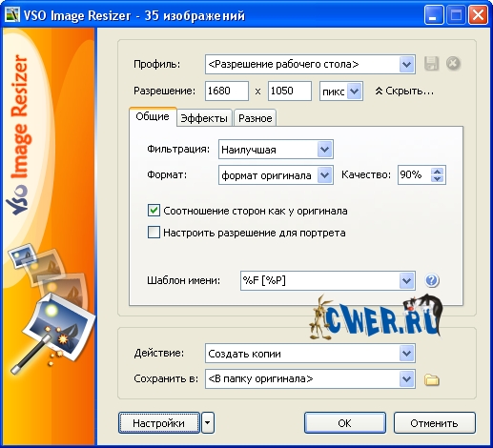Screen dimensions: 493x448
Task: Switch to the Разное tab
Action: (x=255, y=118)
